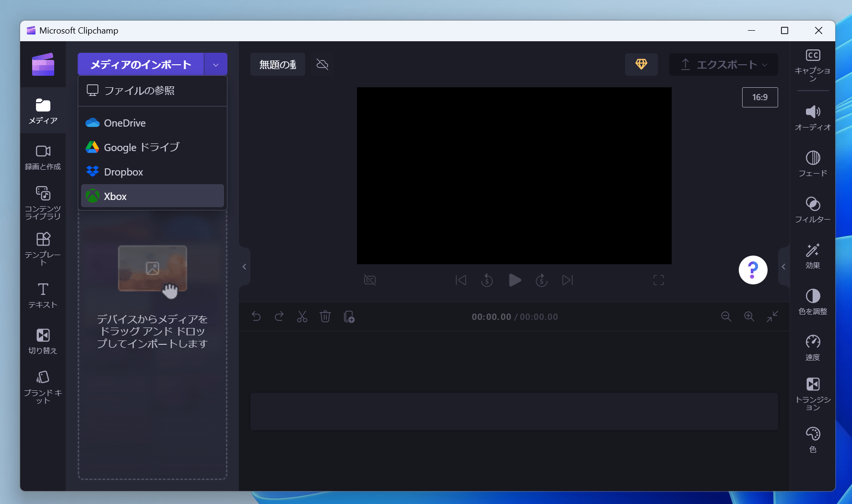
Task: Open the テンプレート panel
Action: [43, 248]
